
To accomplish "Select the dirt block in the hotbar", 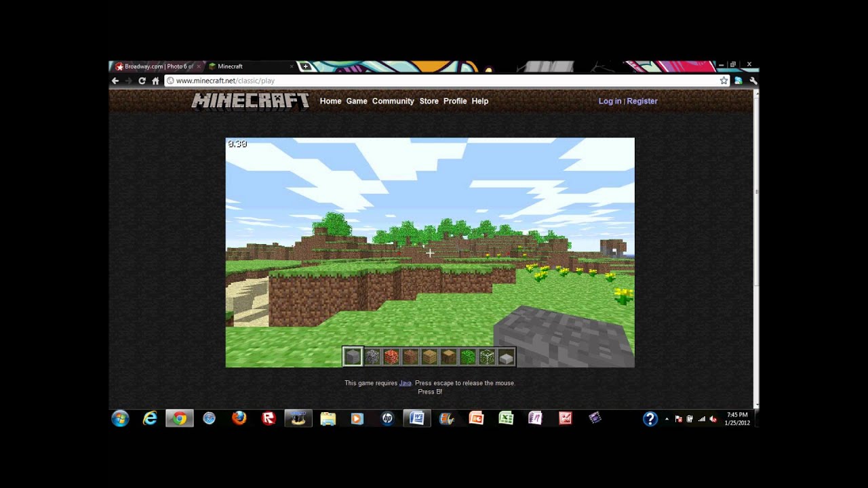I will coord(410,357).
